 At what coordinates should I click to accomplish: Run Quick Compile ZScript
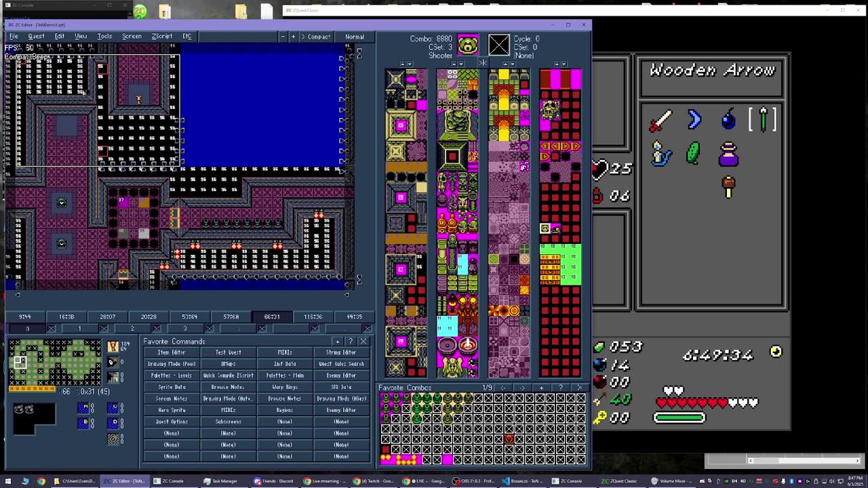pyautogui.click(x=228, y=375)
